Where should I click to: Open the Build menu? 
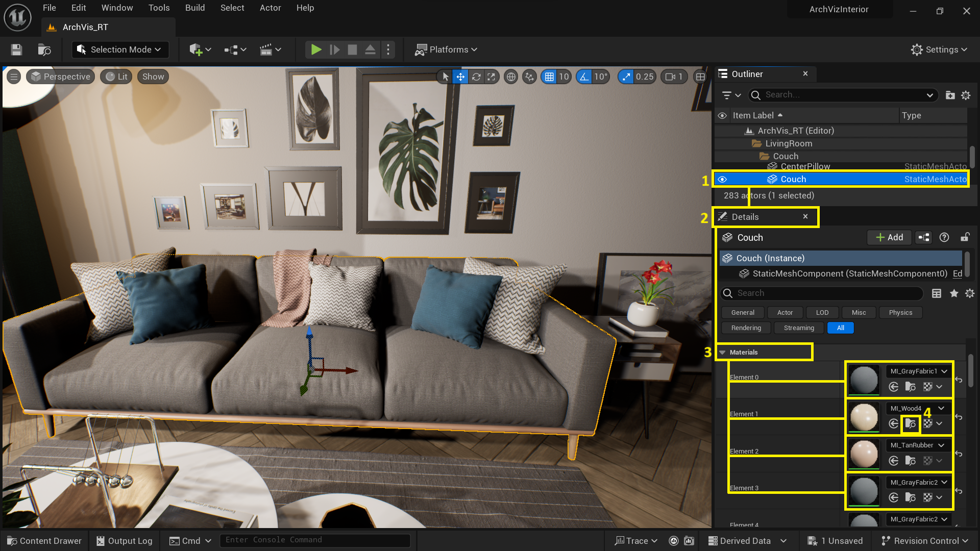tap(194, 8)
